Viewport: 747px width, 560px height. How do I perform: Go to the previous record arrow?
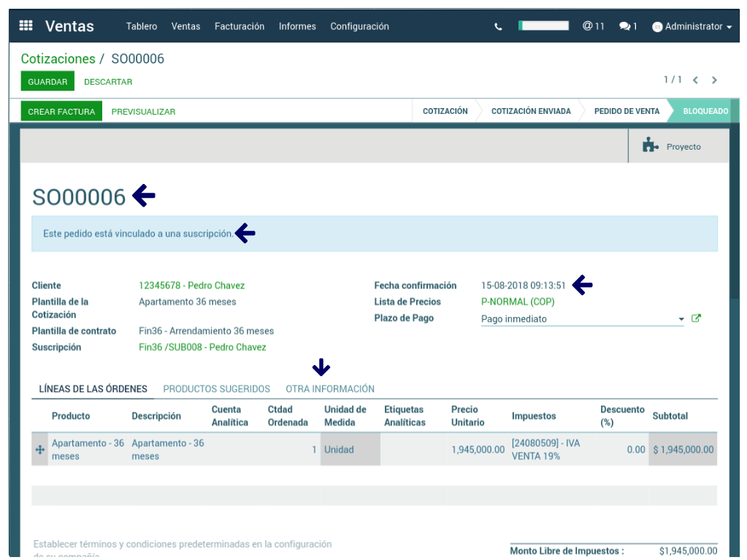(696, 80)
